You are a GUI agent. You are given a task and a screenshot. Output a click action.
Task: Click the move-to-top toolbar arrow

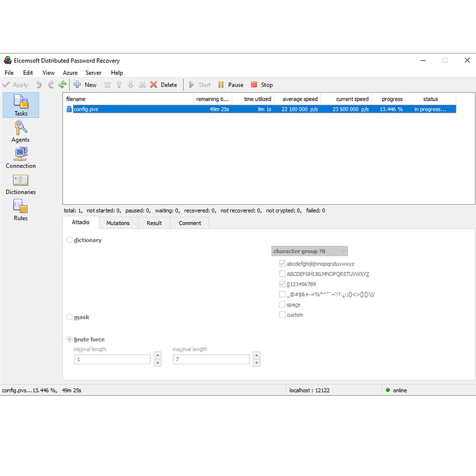(107, 84)
